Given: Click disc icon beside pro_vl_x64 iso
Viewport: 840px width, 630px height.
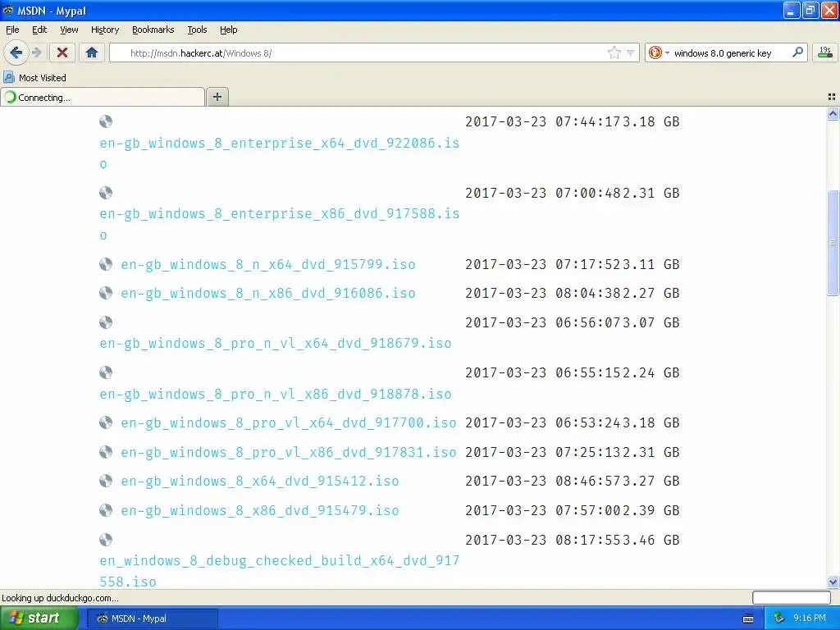Looking at the screenshot, I should (106, 422).
